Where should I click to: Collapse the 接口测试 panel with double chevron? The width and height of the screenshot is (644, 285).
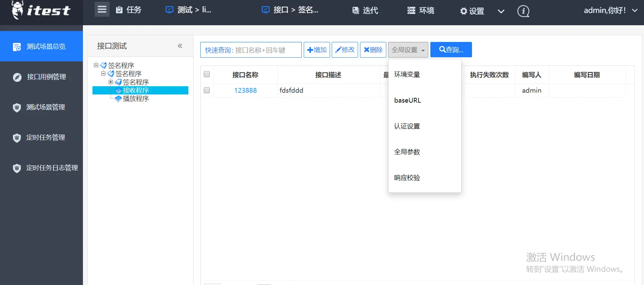tap(180, 46)
